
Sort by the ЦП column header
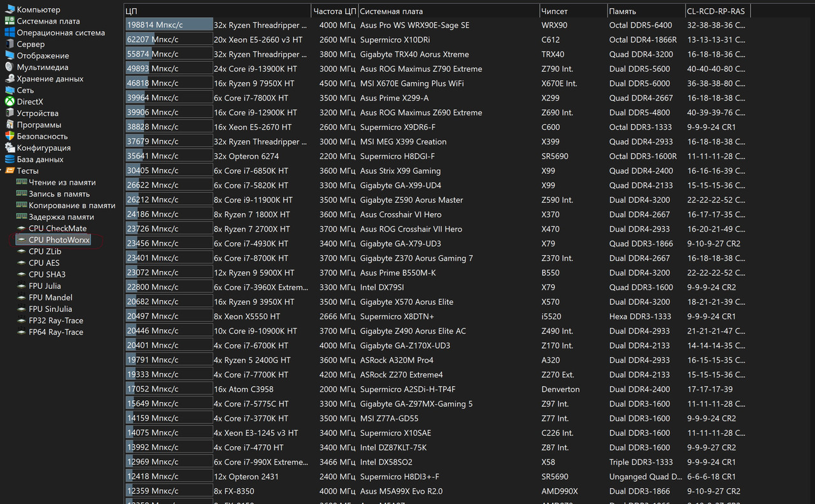coord(217,11)
